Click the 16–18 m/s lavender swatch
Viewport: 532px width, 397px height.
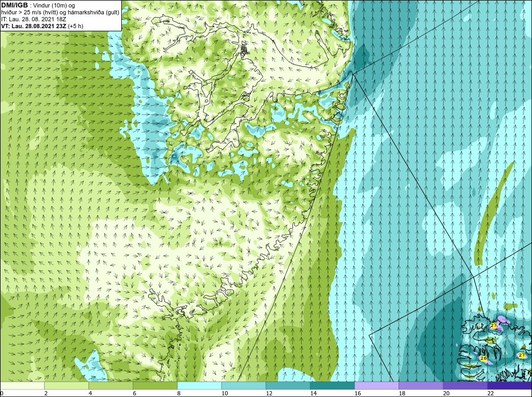[377, 386]
